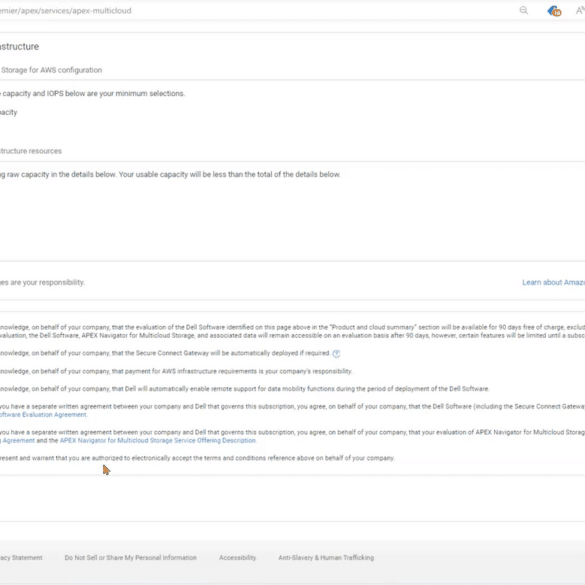Open the Software Evaluation Agreement link
585x585 pixels.
point(43,414)
